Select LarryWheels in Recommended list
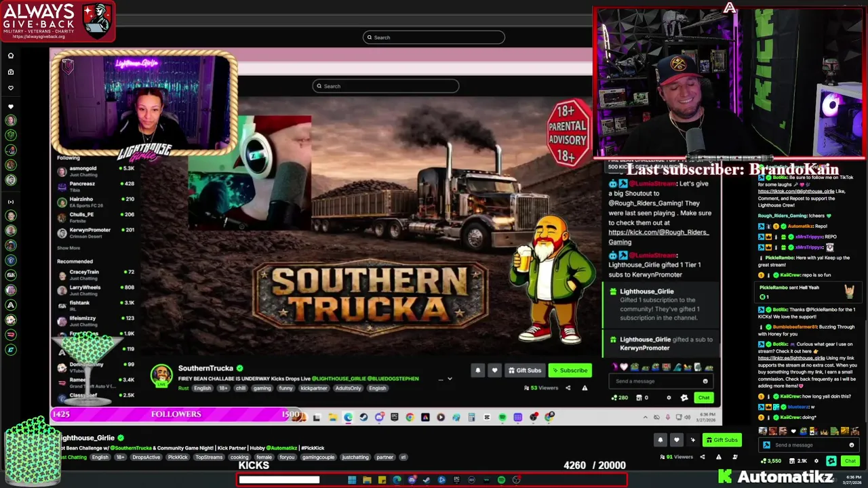 [96, 290]
